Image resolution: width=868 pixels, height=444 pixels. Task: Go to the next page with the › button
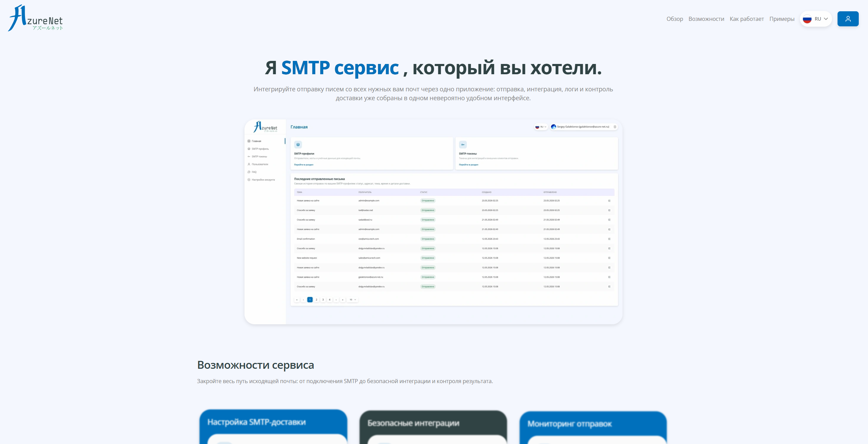(x=336, y=300)
